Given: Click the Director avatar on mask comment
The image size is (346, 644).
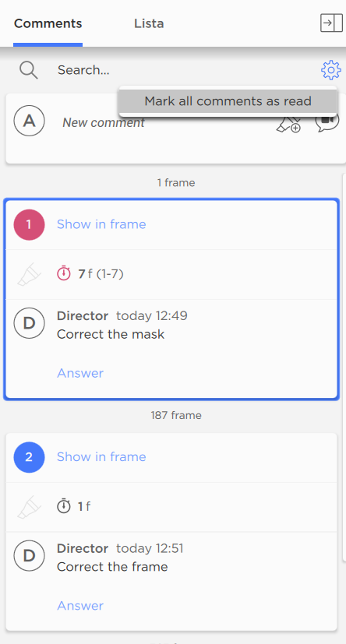Looking at the screenshot, I should click(x=29, y=323).
